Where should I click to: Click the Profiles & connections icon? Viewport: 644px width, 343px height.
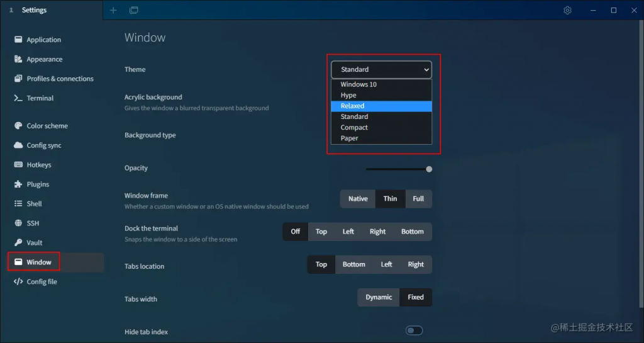coord(18,79)
